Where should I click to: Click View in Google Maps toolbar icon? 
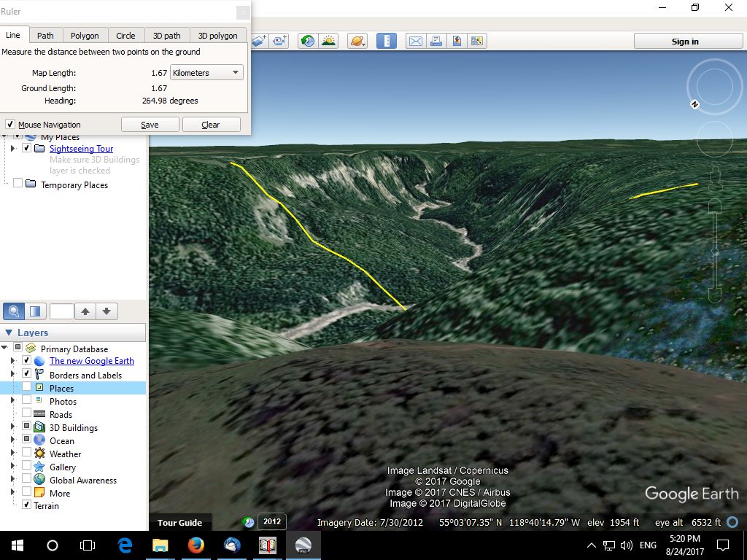point(477,41)
